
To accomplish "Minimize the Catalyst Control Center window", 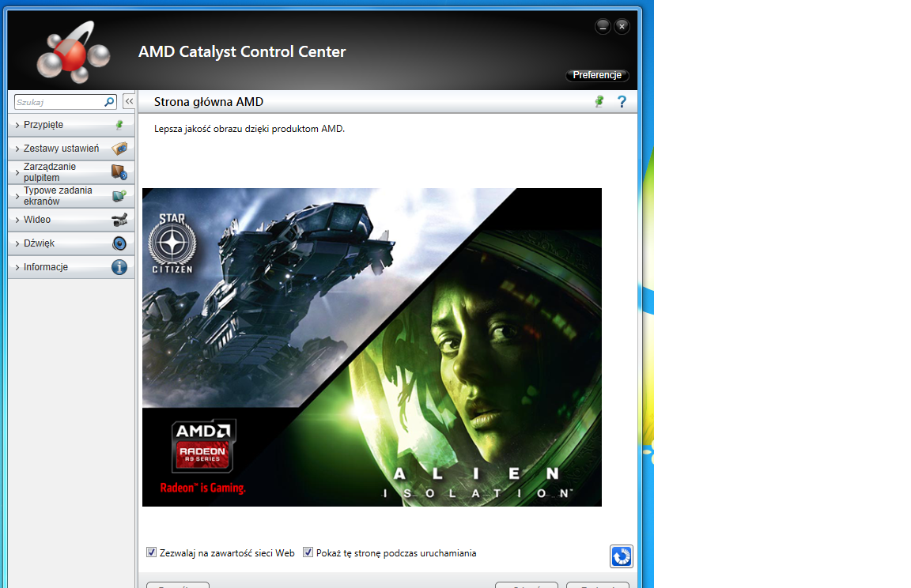I will coord(603,26).
